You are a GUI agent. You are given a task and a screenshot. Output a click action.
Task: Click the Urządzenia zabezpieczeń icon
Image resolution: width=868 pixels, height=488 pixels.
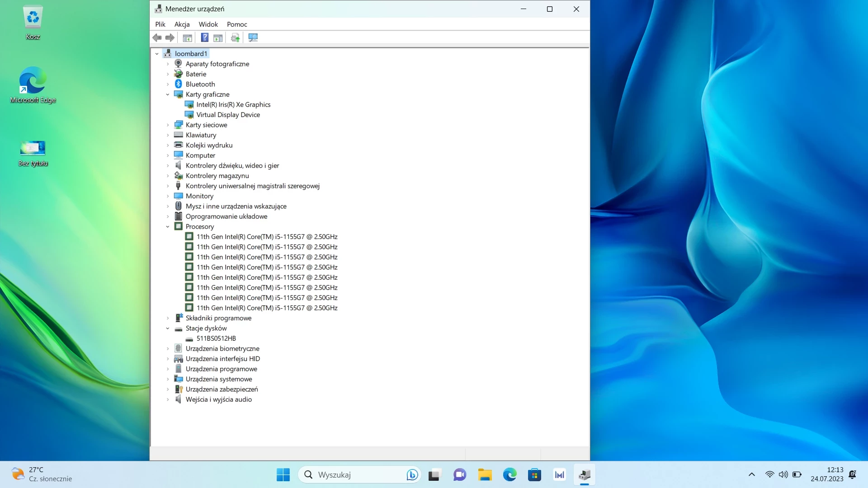point(178,389)
